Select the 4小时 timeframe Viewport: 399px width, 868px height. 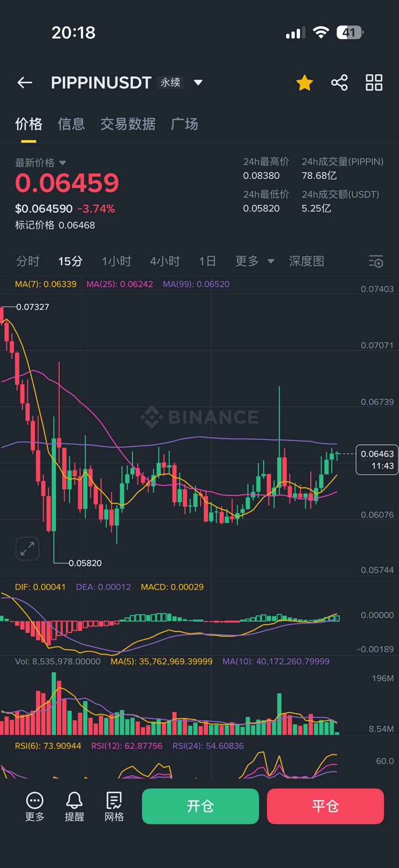point(165,261)
